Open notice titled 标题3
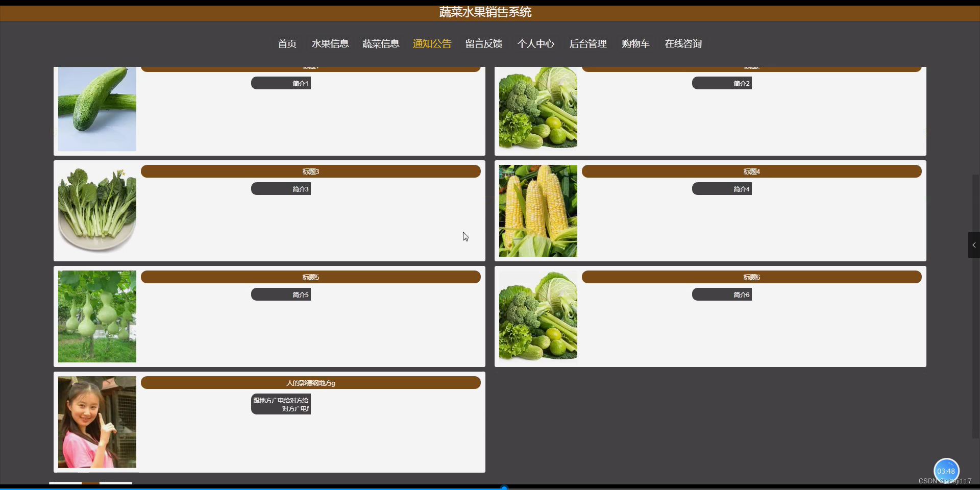 pyautogui.click(x=310, y=171)
